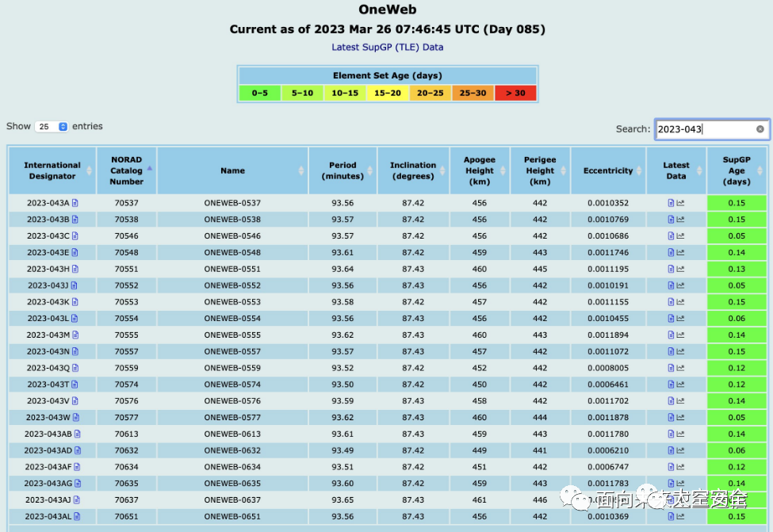This screenshot has width=773, height=532.
Task: Select the period value 93.65
Action: coord(342,500)
